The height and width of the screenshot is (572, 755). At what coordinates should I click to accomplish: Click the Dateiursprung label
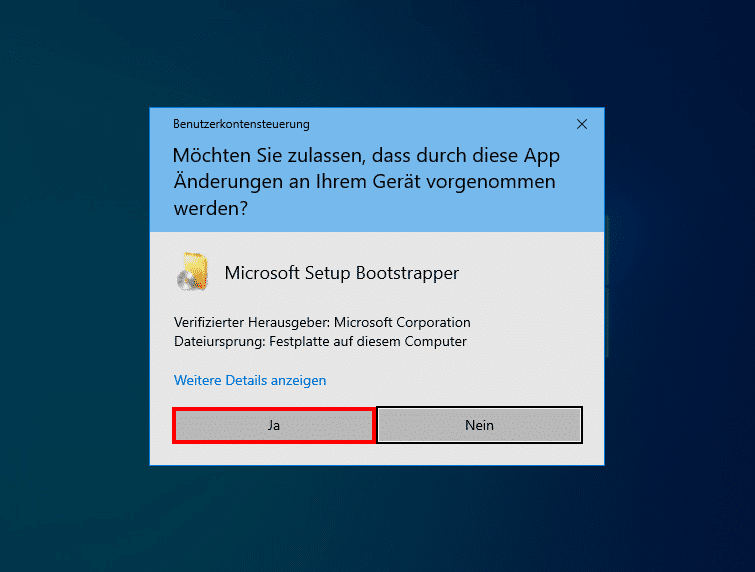click(214, 342)
